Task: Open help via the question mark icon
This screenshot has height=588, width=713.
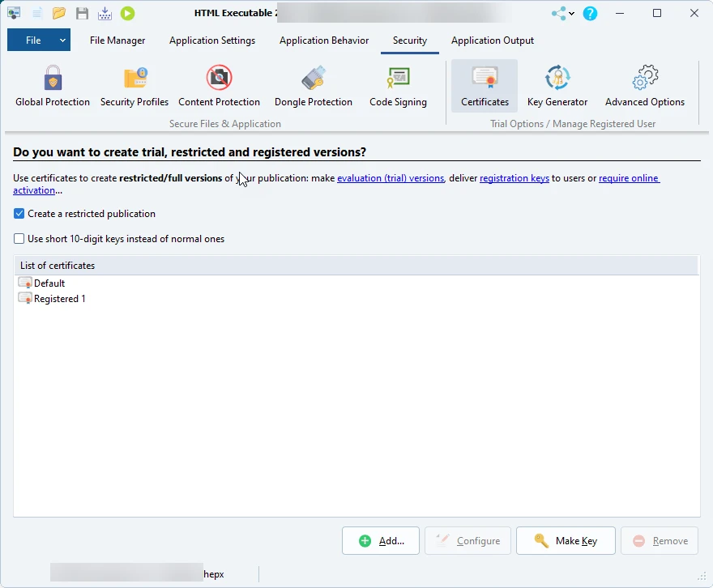Action: (x=590, y=13)
